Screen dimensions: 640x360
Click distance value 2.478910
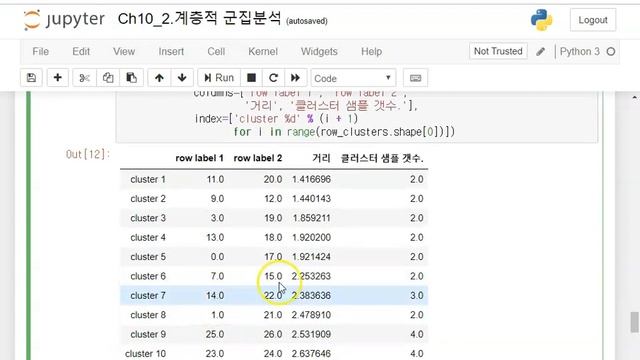(x=311, y=315)
